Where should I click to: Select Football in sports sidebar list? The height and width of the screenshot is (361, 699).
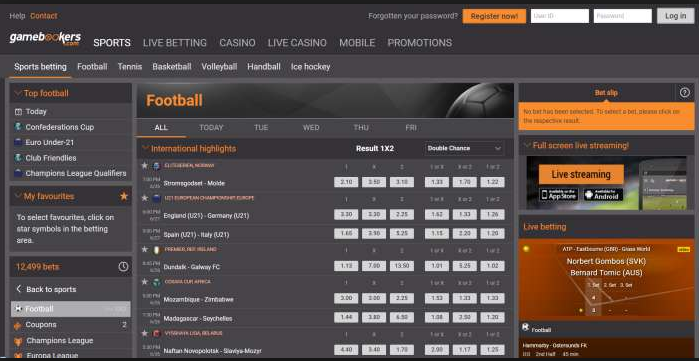click(70, 309)
